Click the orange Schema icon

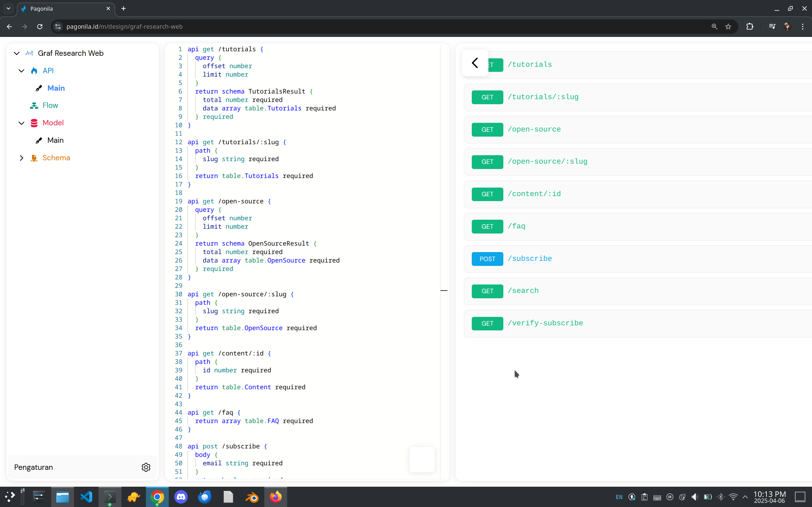34,158
